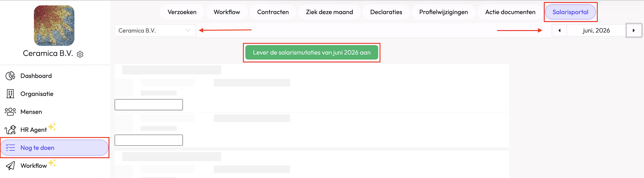Image resolution: width=644 pixels, height=178 pixels.
Task: Click the Mensen people icon
Action: pos(10,112)
